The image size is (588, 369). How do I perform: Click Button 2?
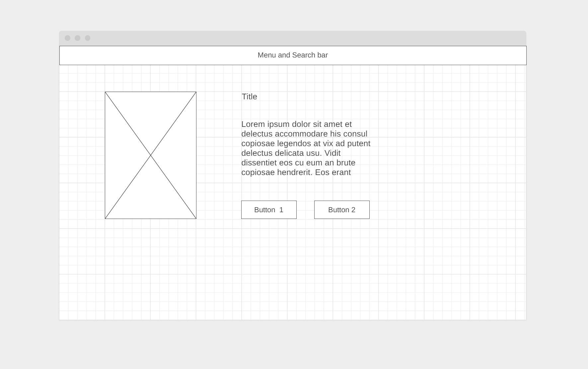pyautogui.click(x=342, y=210)
